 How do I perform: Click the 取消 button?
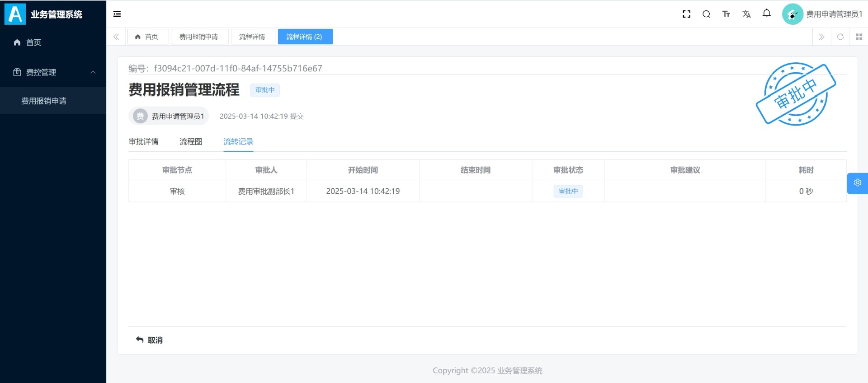(x=150, y=340)
